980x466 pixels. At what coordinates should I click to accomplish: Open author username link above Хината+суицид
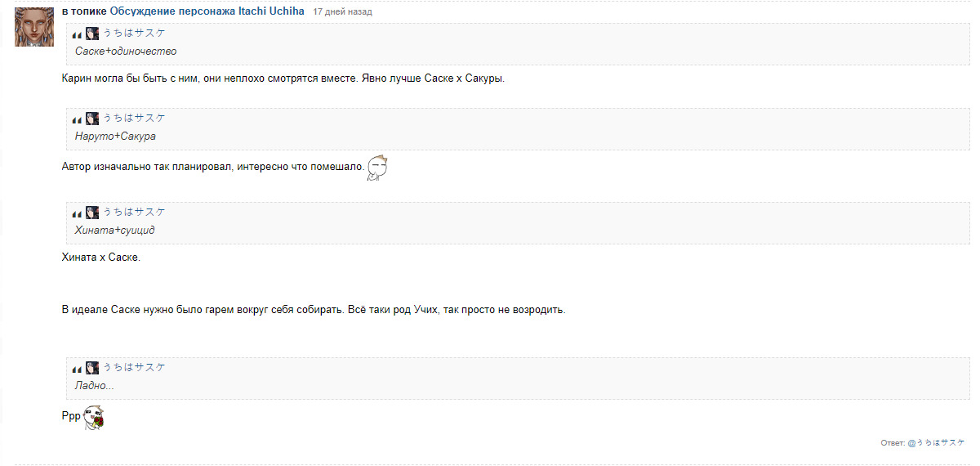(134, 213)
